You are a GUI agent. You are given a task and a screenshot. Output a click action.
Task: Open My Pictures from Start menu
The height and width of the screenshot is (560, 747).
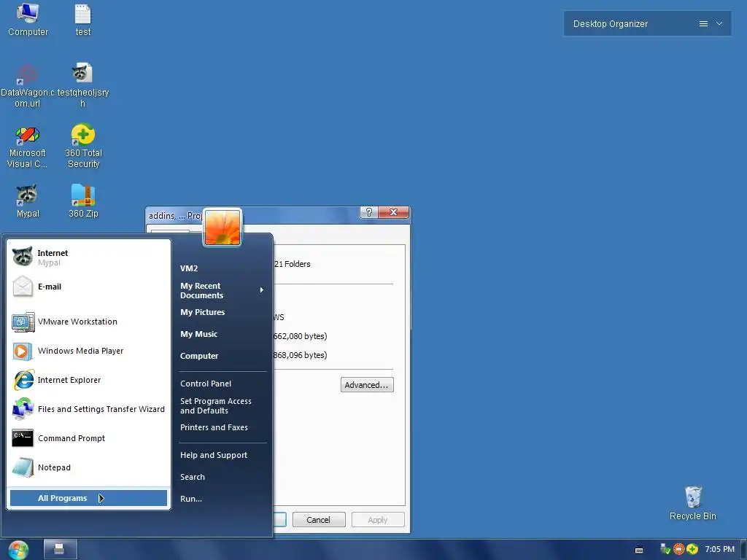[x=203, y=312]
